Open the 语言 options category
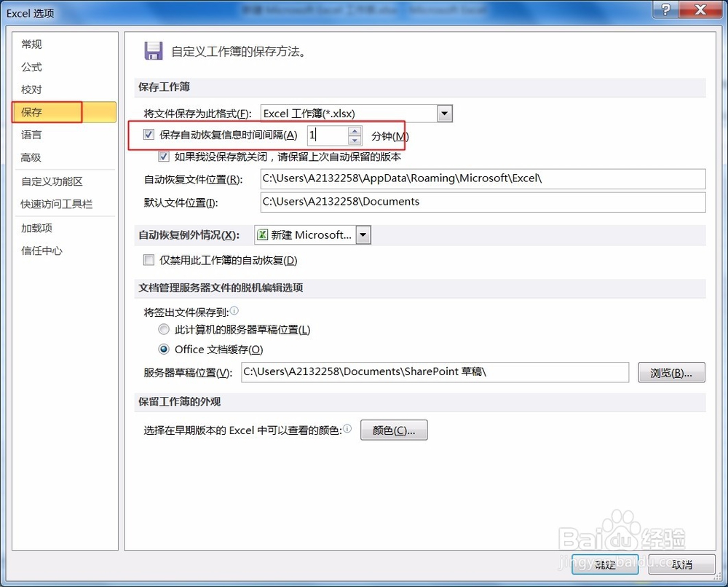This screenshot has height=587, width=728. click(x=31, y=135)
